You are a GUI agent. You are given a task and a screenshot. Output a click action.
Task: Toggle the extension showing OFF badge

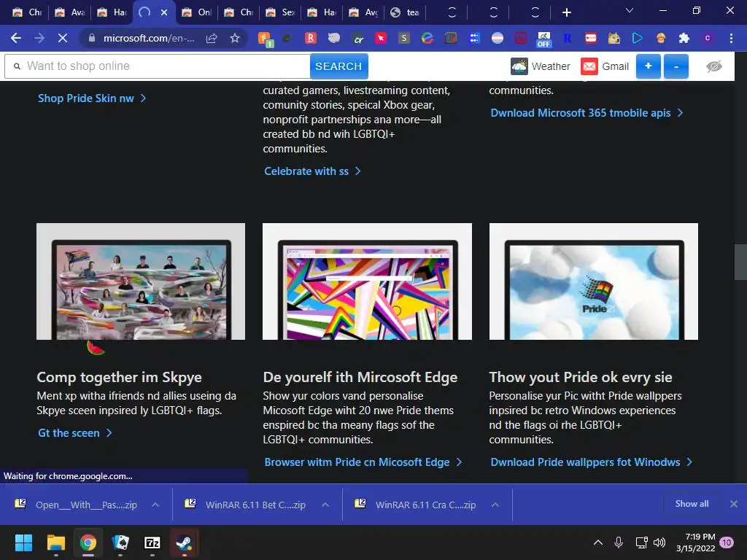(x=544, y=39)
